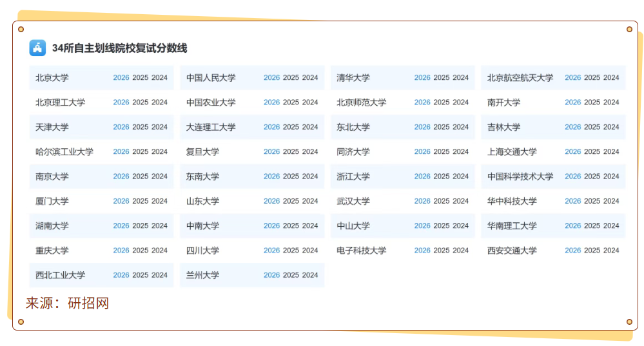The height and width of the screenshot is (346, 644).
Task: Open 电子科技大学 2024 score line
Action: [x=460, y=250]
